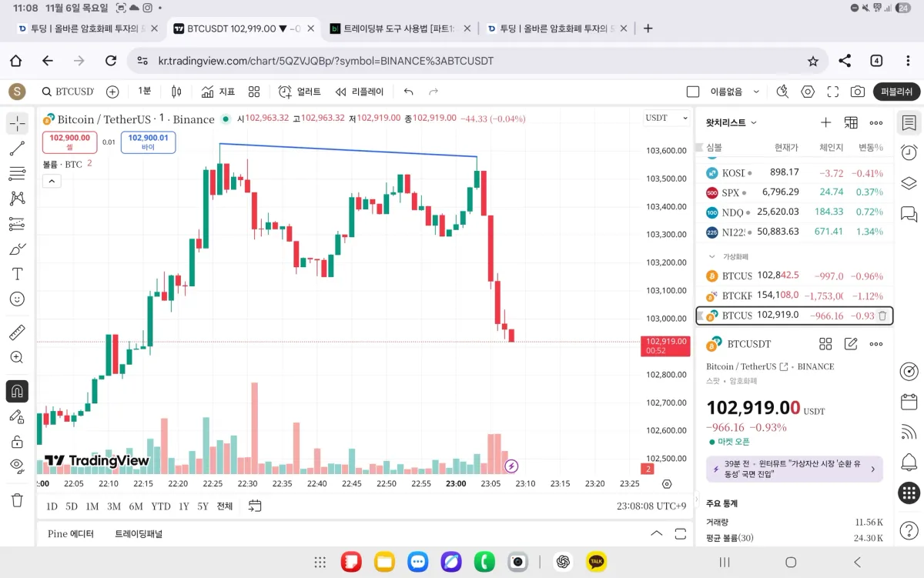Switch to the Pine 에디터 tab
This screenshot has height=578, width=924.
[x=70, y=533]
